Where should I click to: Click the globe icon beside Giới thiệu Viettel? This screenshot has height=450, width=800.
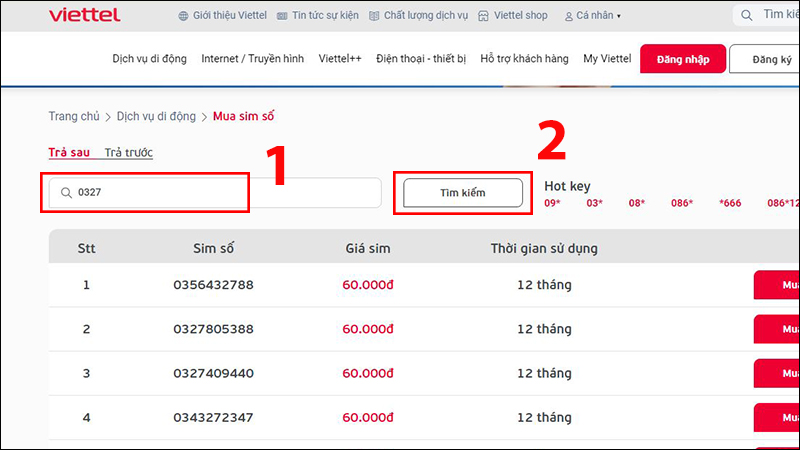pos(183,16)
